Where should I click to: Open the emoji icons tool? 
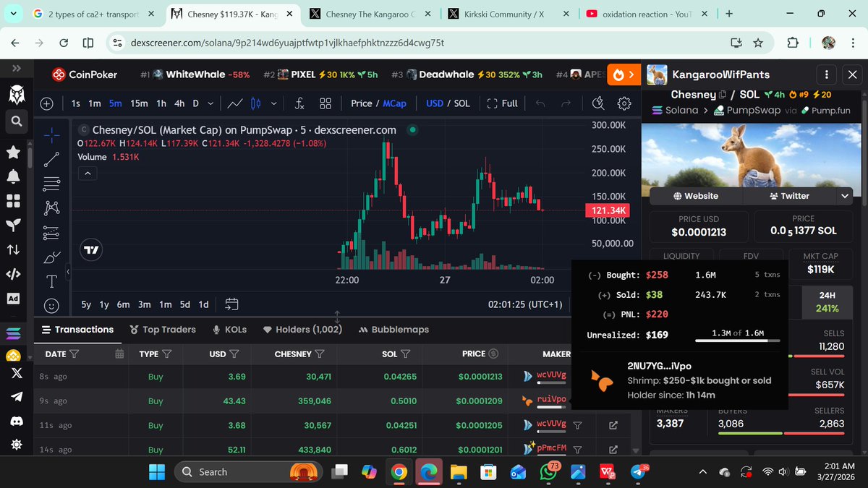(51, 306)
